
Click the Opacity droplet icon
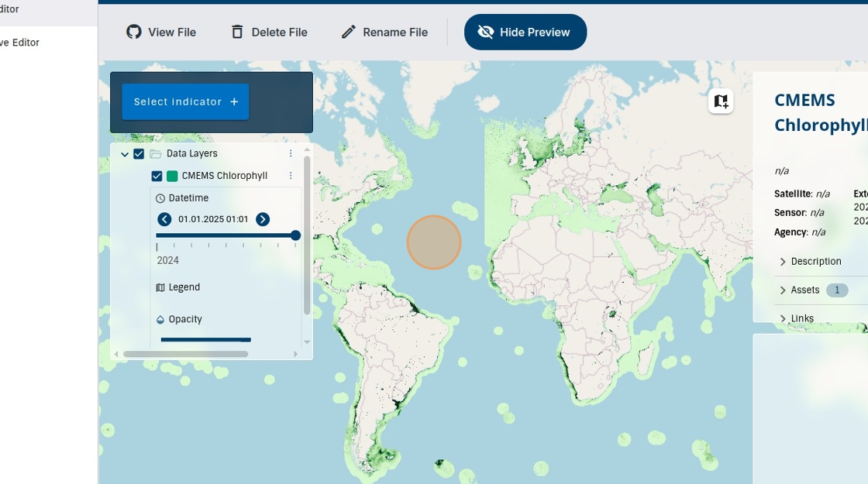pos(160,319)
